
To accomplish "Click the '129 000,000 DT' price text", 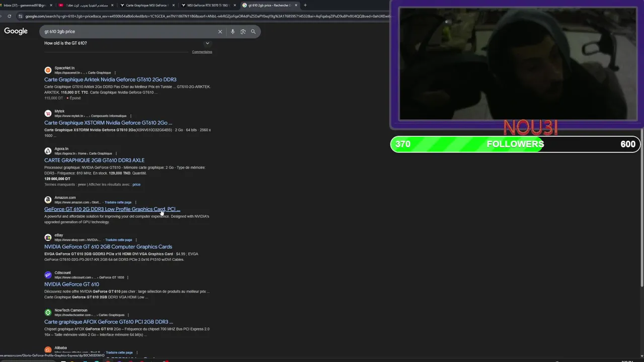I will pos(57,179).
